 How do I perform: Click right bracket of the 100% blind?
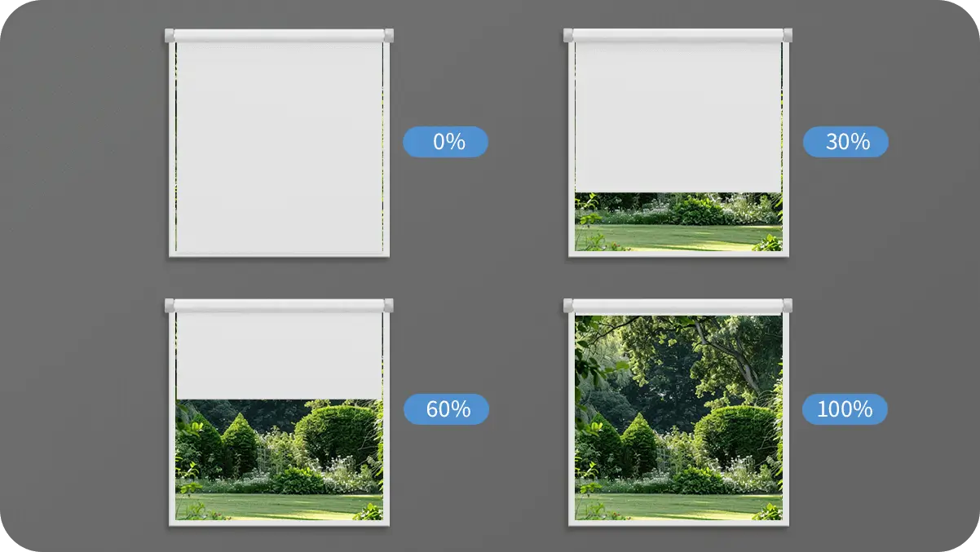click(788, 305)
